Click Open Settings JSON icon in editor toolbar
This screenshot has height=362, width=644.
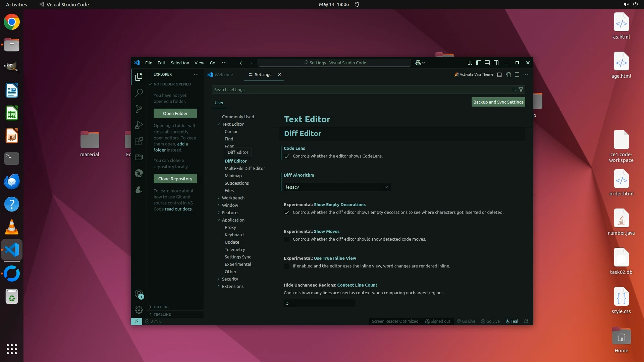coord(508,75)
